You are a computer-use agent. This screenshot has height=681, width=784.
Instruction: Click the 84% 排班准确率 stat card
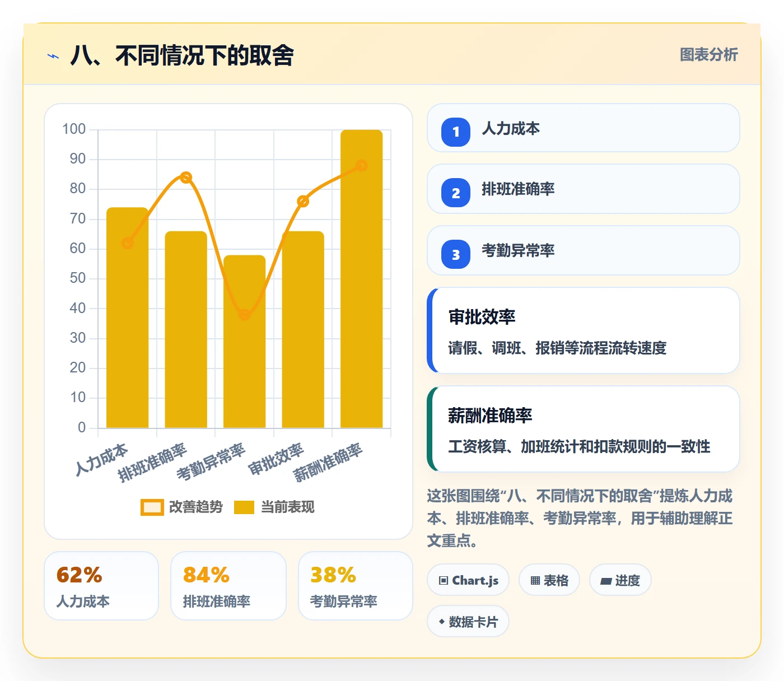(228, 586)
